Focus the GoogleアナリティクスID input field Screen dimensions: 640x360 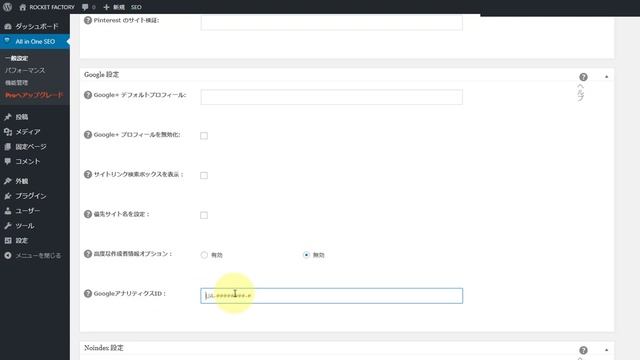click(x=331, y=296)
